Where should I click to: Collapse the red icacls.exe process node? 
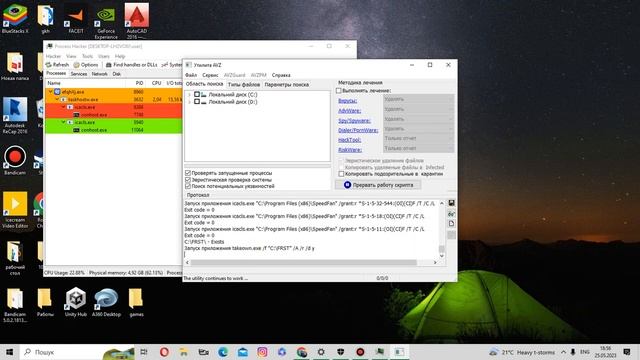[64, 107]
